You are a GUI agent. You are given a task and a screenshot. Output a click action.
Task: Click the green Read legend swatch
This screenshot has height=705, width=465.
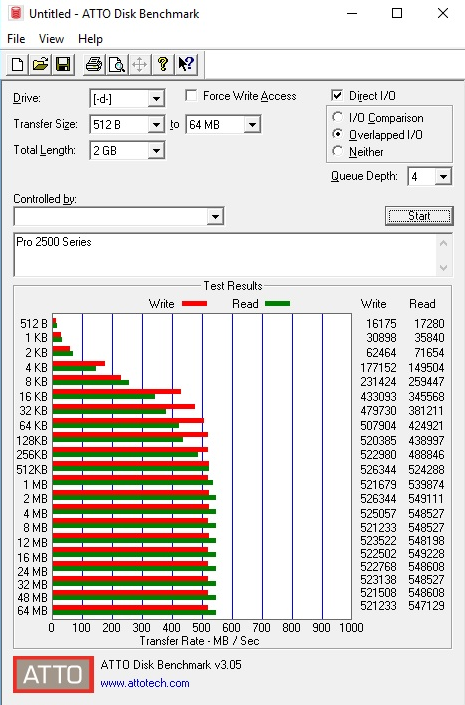point(277,304)
